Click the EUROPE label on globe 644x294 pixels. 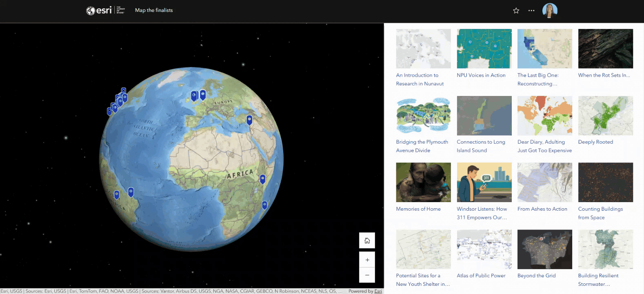224,102
